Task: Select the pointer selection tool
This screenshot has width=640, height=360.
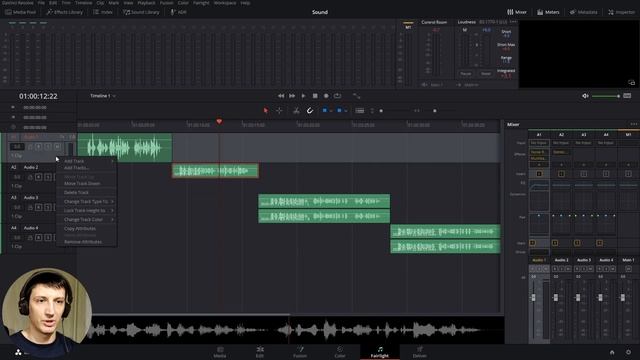Action: tap(266, 111)
